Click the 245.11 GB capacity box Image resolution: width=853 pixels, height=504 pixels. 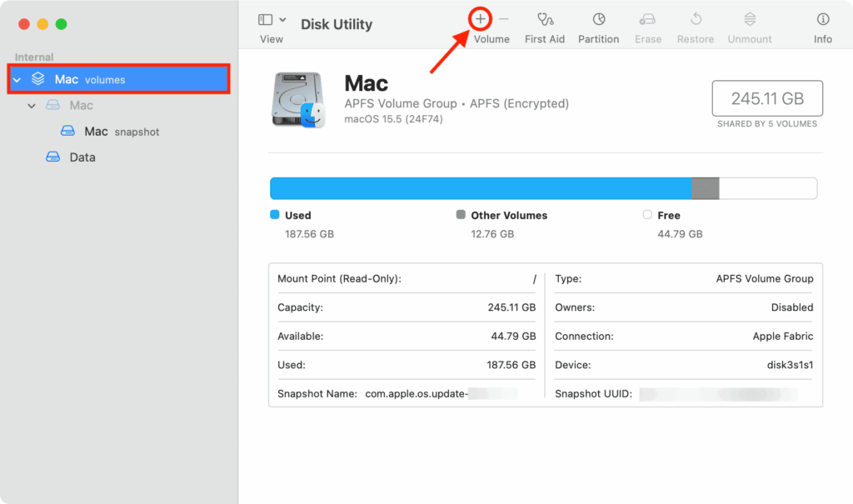(x=767, y=98)
